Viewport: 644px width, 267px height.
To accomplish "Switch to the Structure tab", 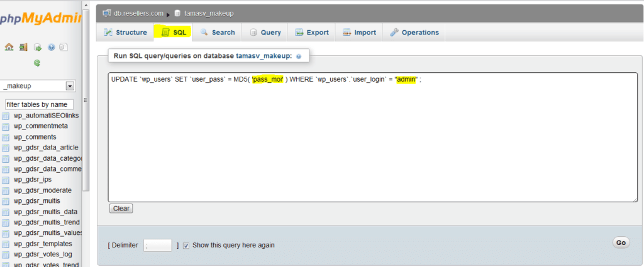I will point(126,32).
